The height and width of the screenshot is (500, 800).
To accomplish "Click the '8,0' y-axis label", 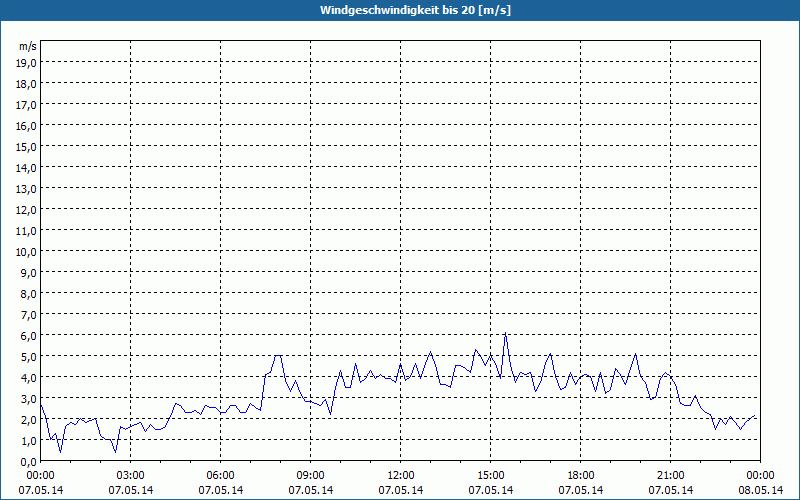I will pos(28,294).
